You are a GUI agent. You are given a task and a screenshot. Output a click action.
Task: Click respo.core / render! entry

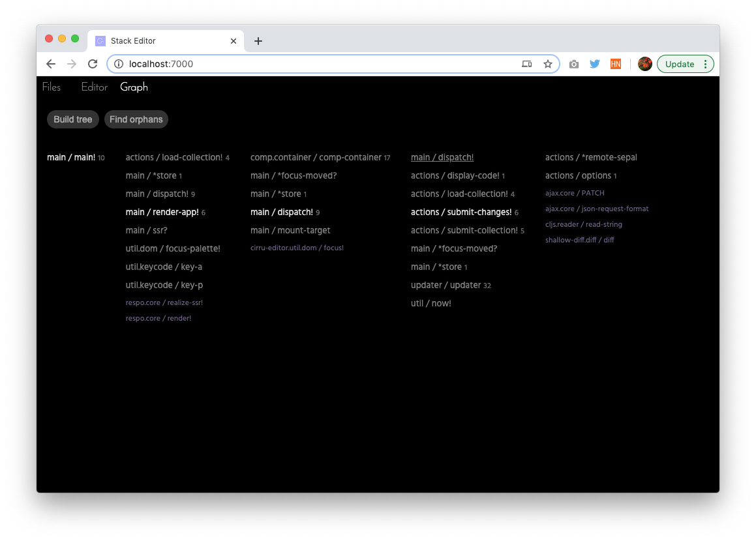[x=158, y=319]
